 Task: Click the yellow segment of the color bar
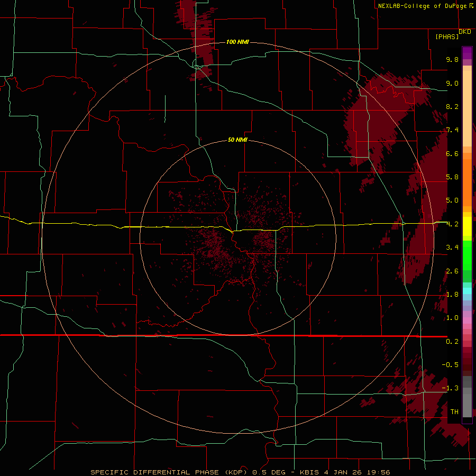467,226
